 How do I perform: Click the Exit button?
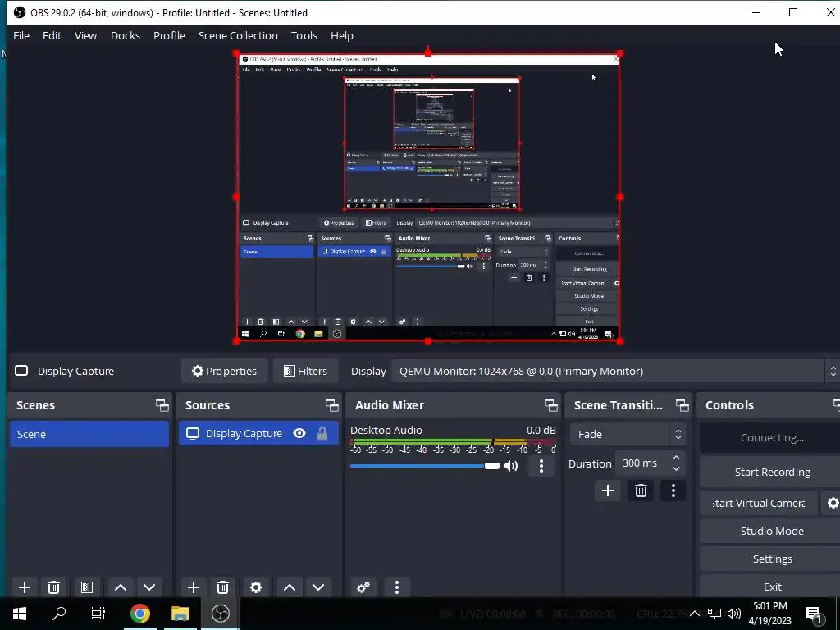pos(772,587)
